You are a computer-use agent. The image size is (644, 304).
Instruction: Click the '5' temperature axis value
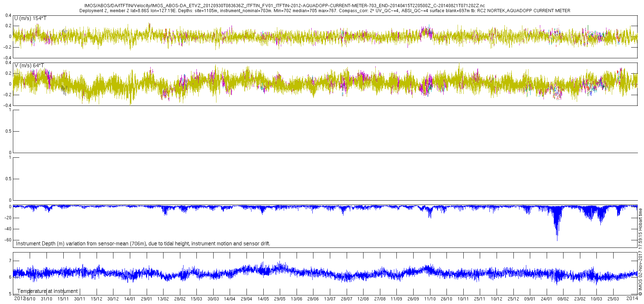(10, 294)
